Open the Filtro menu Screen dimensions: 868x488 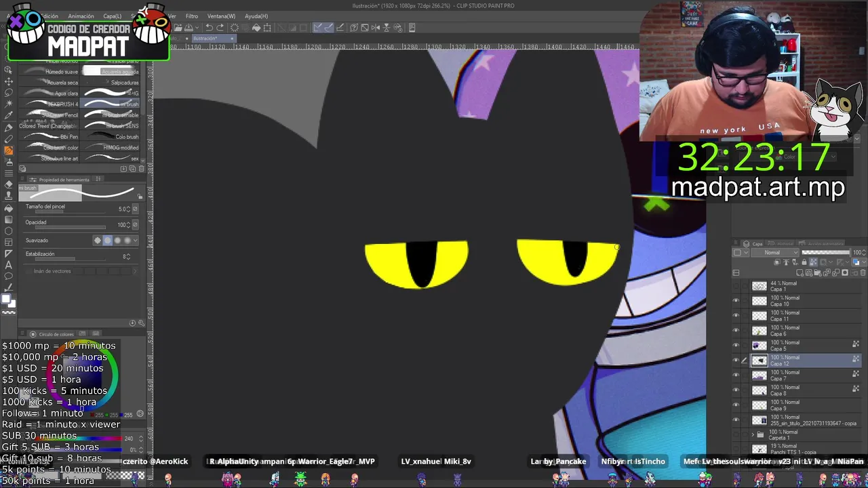coord(192,16)
